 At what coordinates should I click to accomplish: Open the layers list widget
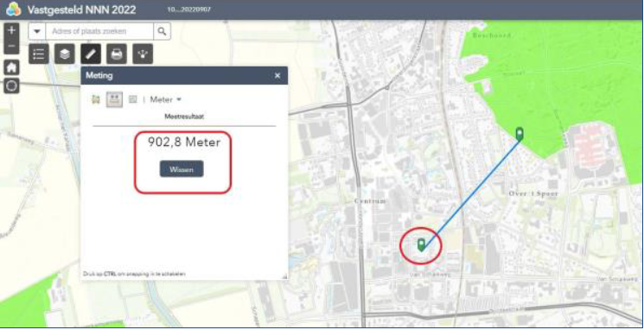tap(65, 54)
